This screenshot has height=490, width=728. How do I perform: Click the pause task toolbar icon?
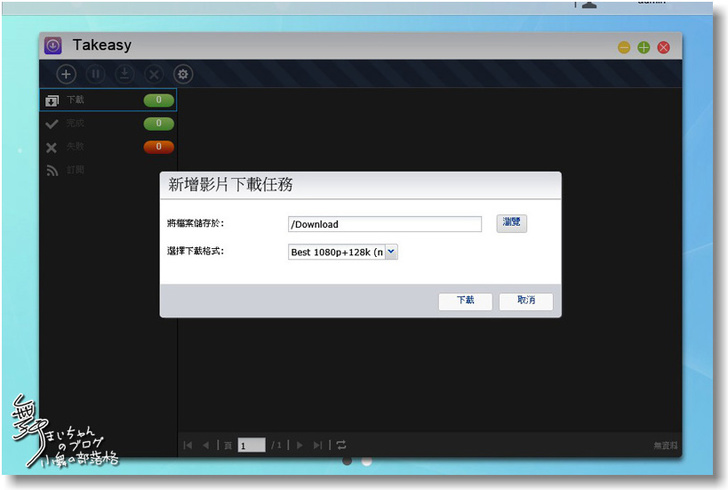(x=96, y=74)
